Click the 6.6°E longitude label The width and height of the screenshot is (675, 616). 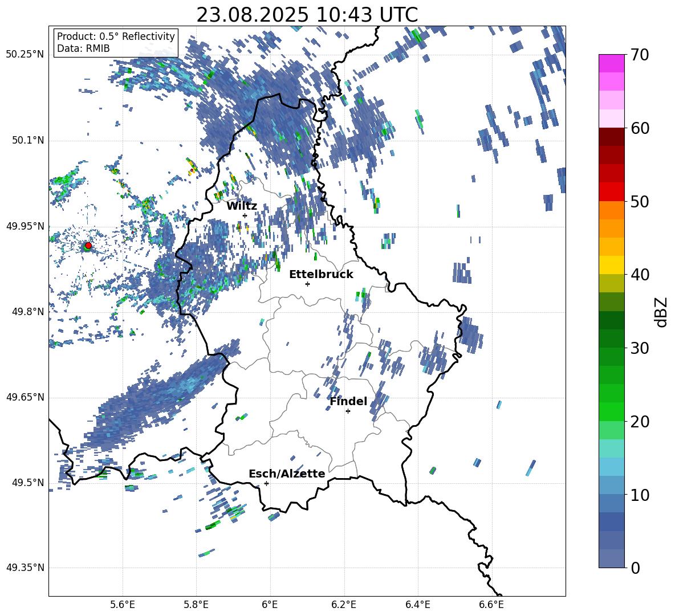point(491,605)
